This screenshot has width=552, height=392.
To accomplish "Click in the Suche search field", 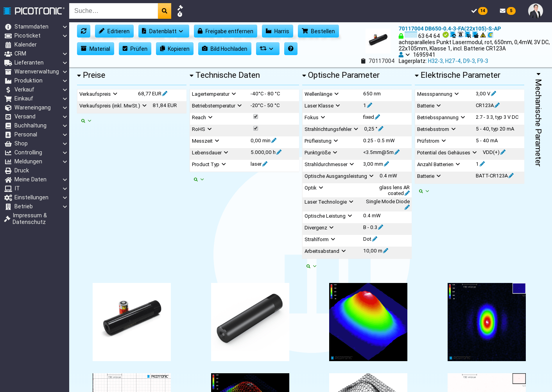I will (113, 11).
